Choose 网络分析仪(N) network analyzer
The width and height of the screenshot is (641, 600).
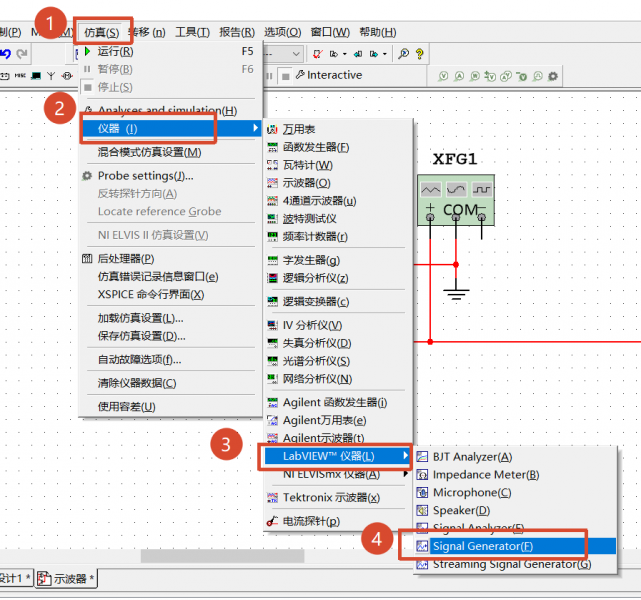(x=338, y=379)
